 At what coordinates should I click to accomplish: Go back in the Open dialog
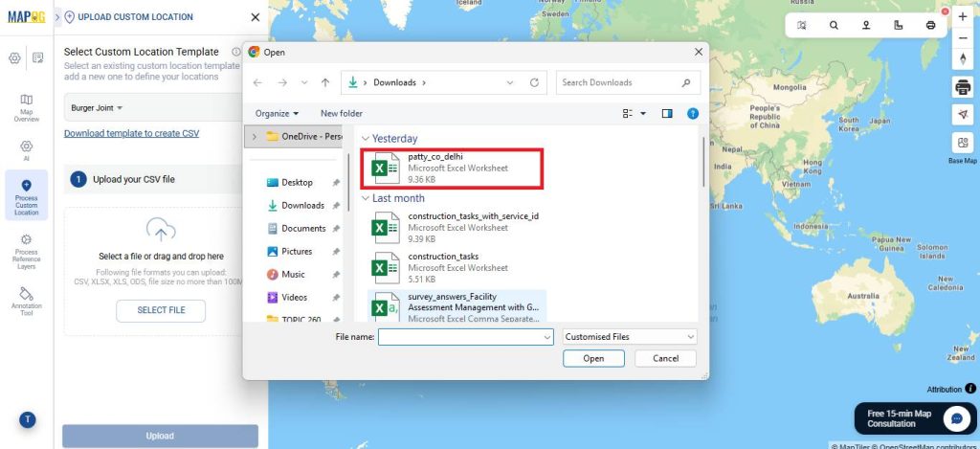pos(257,82)
